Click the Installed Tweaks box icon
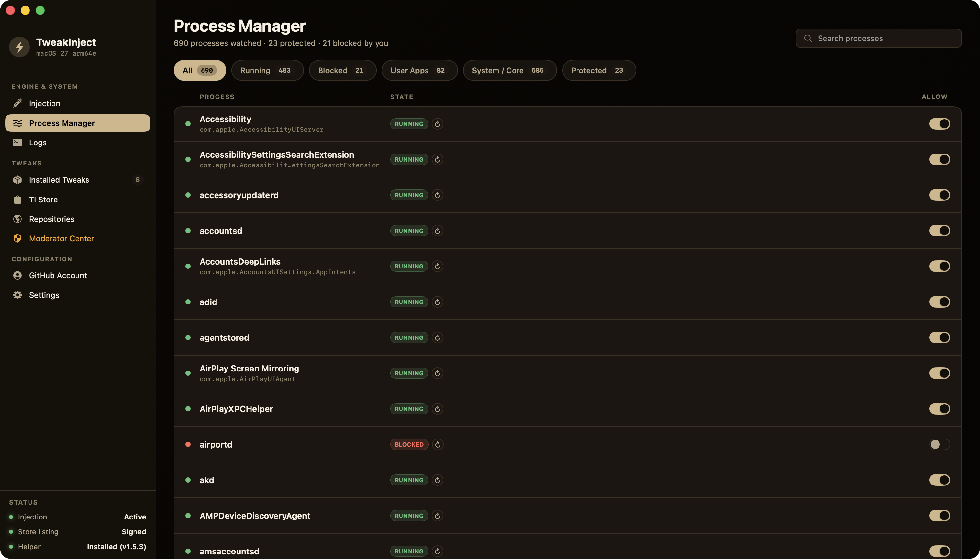Screen dimensions: 980x559 click(17, 180)
